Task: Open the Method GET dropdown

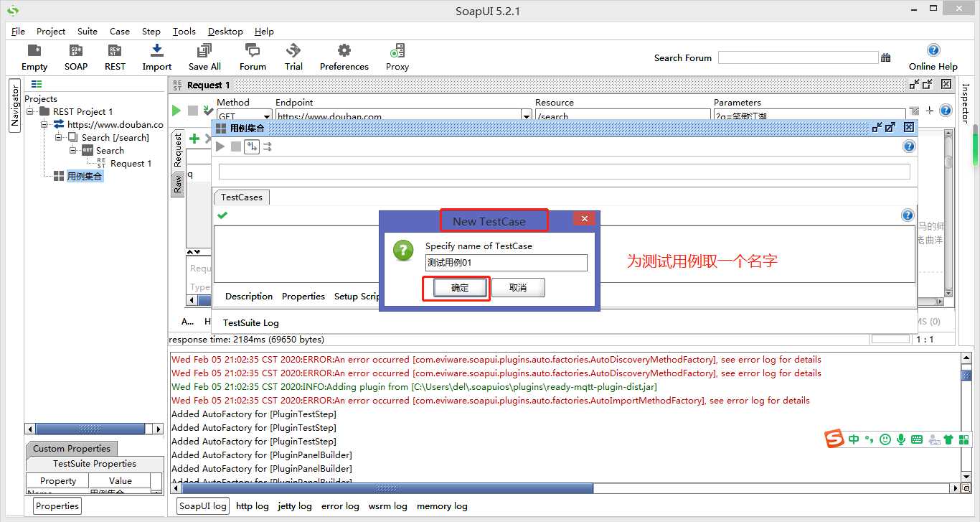Action: click(266, 116)
